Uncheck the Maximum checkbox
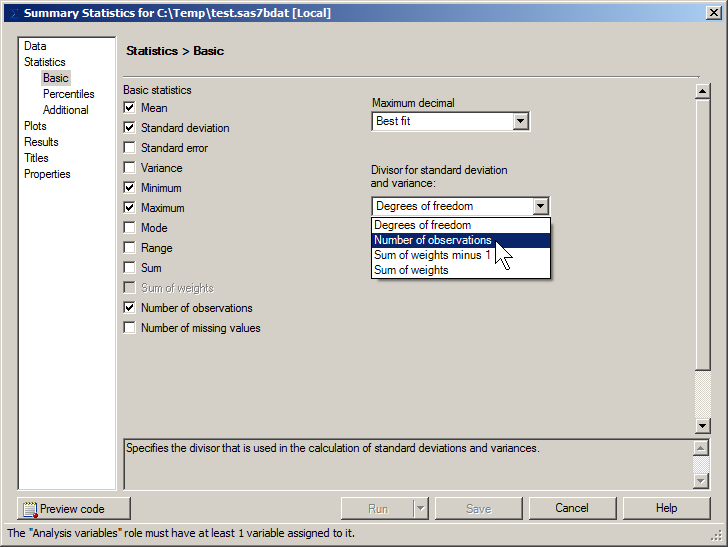The width and height of the screenshot is (728, 547). coord(130,208)
